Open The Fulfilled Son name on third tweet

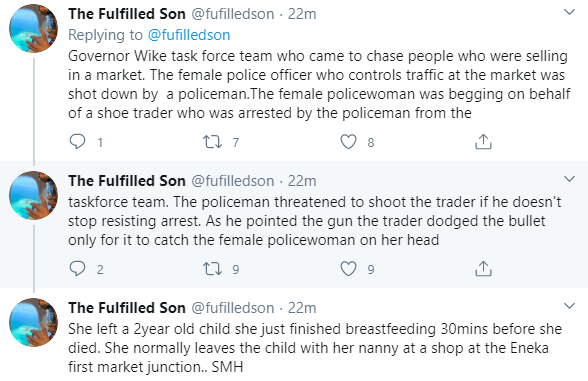click(x=127, y=308)
